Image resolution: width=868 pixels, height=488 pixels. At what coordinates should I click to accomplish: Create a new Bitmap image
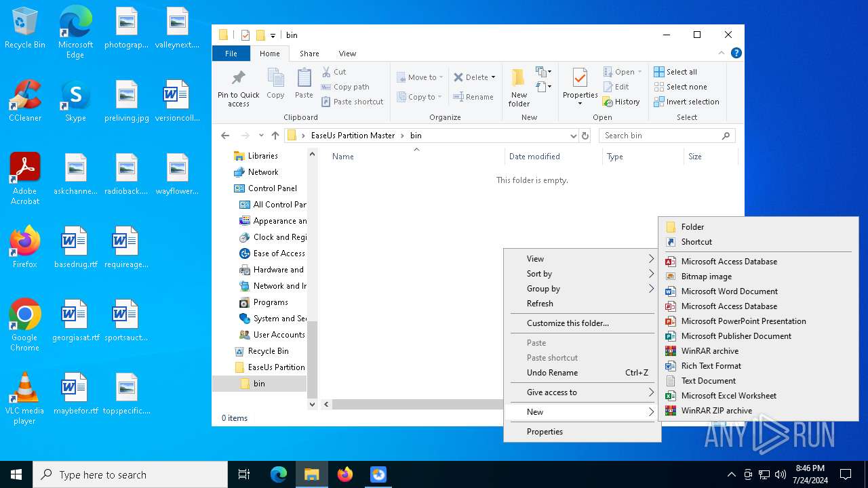click(758, 277)
